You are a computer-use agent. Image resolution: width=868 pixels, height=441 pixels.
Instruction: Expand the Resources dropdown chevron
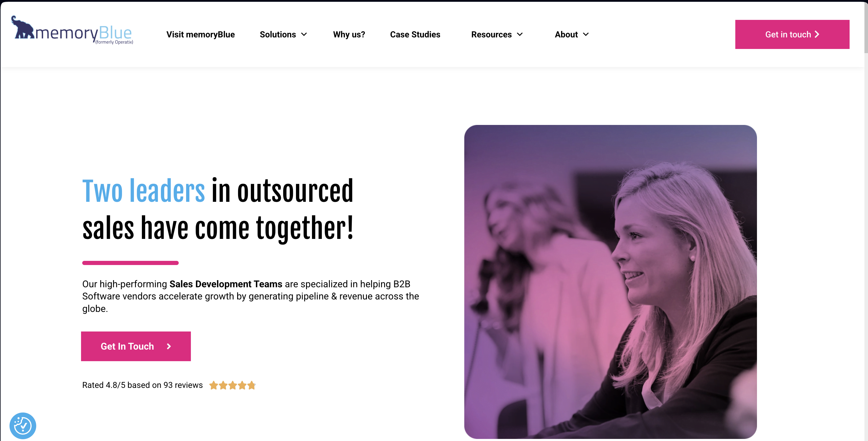(519, 34)
